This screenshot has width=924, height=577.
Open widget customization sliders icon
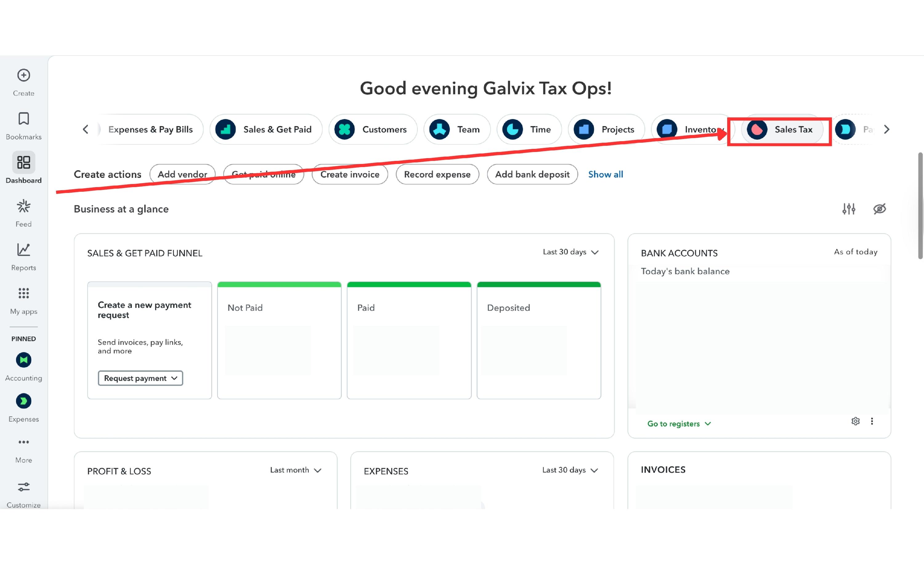(849, 209)
